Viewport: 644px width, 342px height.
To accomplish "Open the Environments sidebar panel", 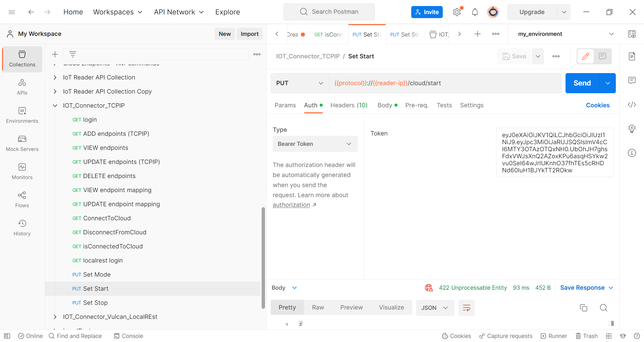I will tap(22, 115).
